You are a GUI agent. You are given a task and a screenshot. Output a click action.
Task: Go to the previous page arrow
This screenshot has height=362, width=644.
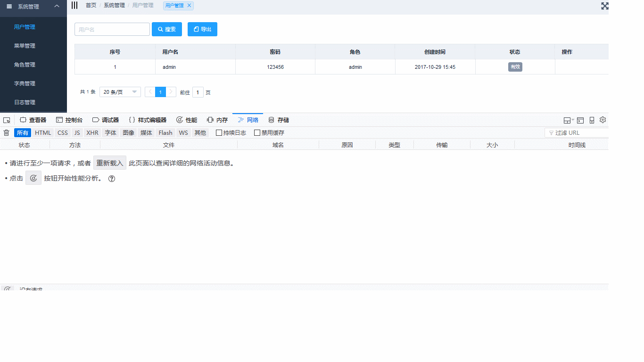point(150,92)
